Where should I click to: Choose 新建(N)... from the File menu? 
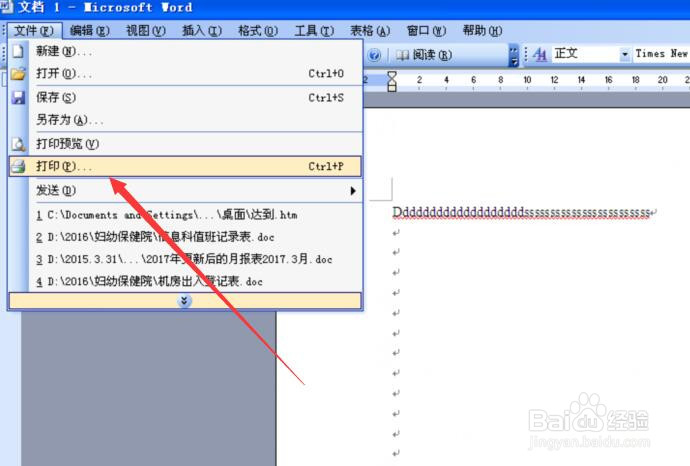[x=185, y=51]
